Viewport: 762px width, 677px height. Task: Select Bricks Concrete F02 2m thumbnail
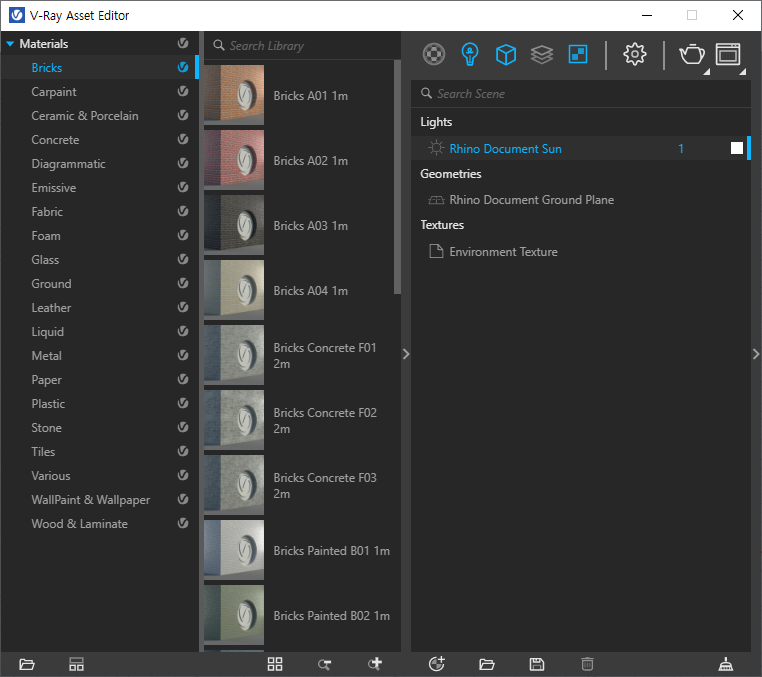[234, 420]
